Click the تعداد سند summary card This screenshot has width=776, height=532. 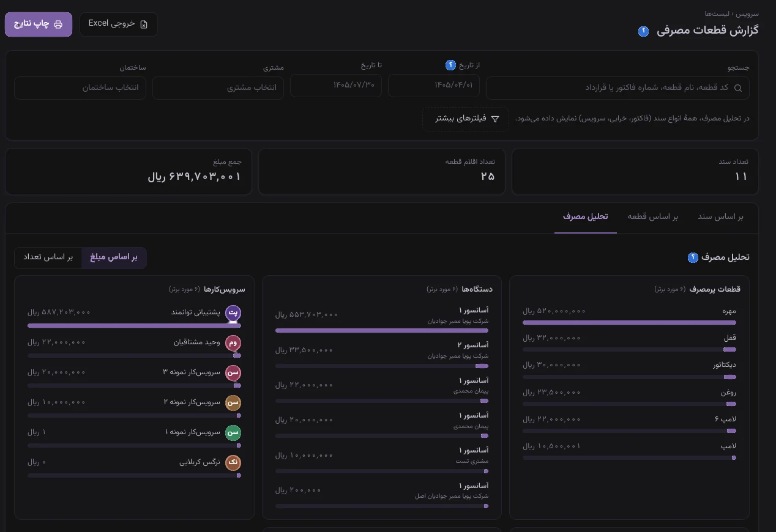point(635,172)
